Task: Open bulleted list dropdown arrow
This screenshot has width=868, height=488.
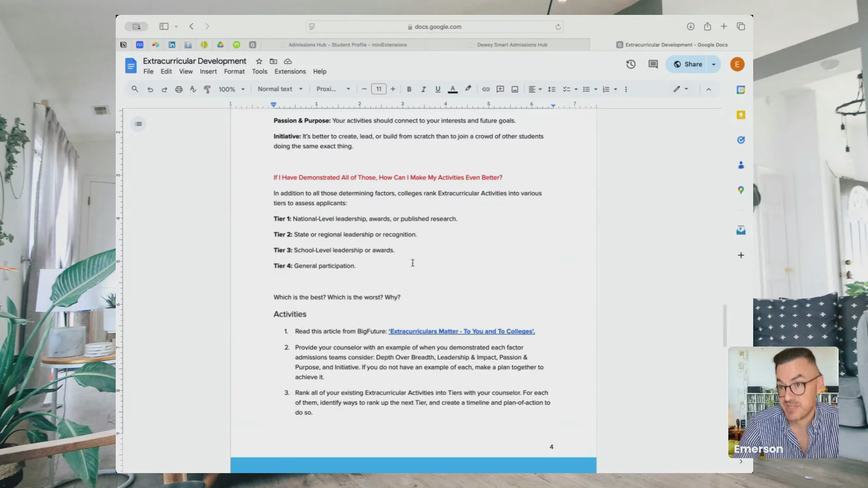Action: coord(595,89)
